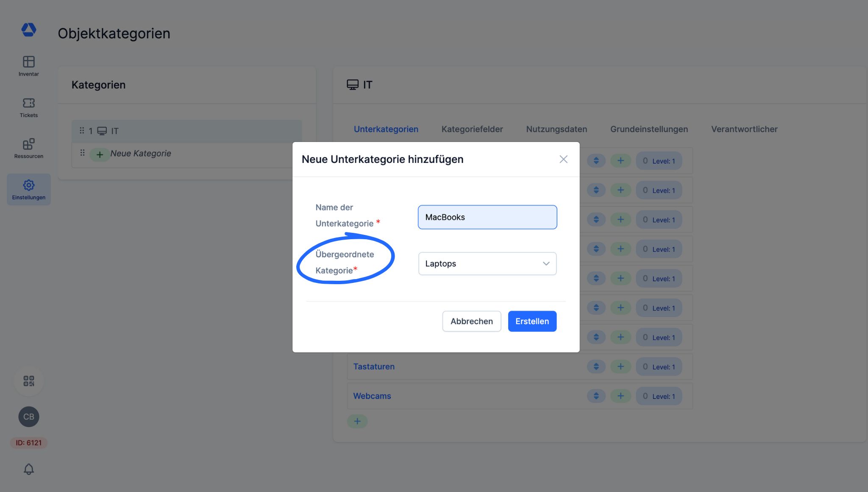Click the Neue Kategorie placeholder text

[x=141, y=154]
